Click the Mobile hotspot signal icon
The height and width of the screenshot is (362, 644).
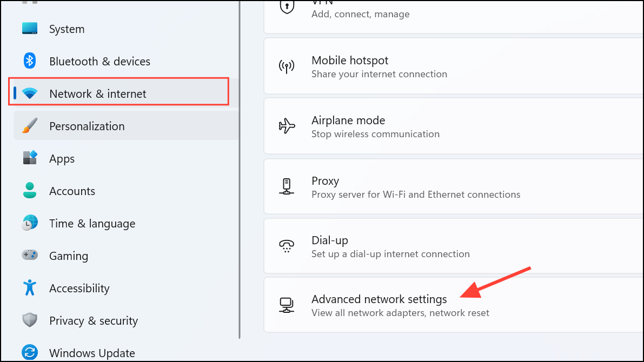point(287,66)
